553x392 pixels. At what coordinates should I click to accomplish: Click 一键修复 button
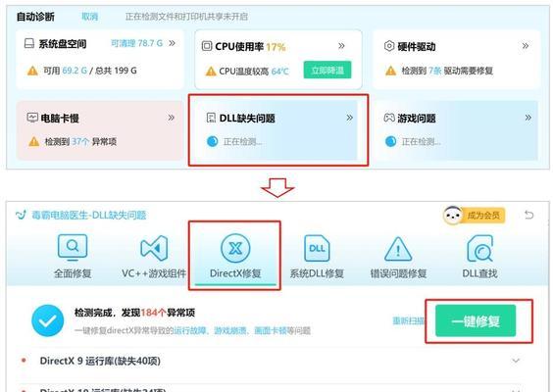476,320
